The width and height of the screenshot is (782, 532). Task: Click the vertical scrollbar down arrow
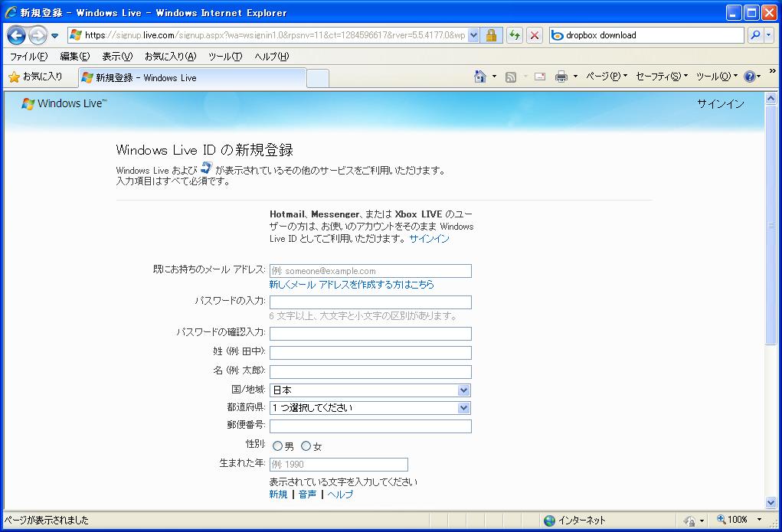(x=771, y=502)
